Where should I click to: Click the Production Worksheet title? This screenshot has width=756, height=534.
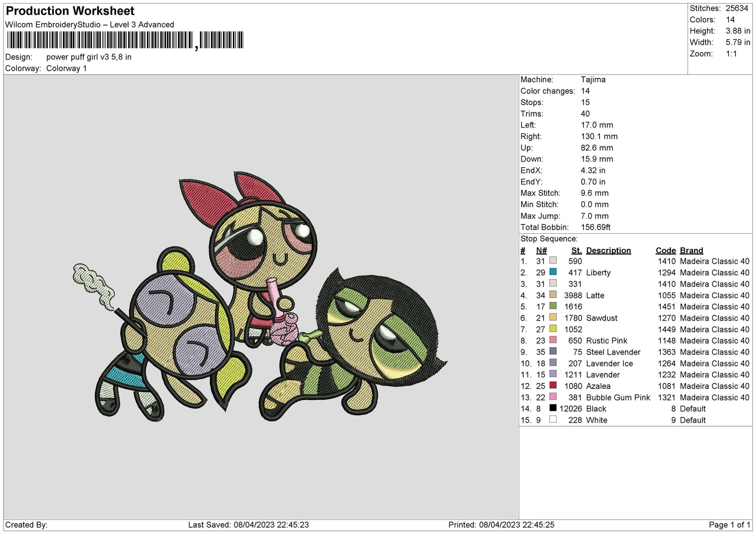[x=70, y=11]
